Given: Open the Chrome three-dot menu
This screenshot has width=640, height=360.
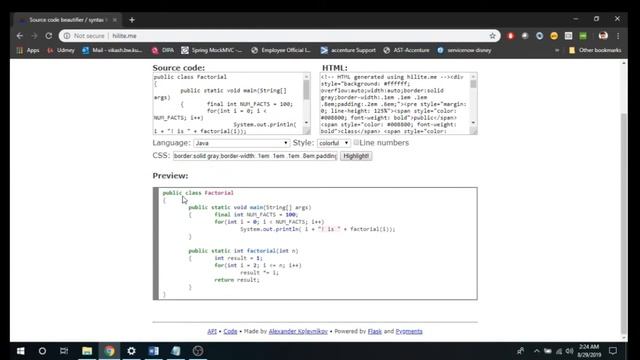Looking at the screenshot, I should tap(618, 36).
